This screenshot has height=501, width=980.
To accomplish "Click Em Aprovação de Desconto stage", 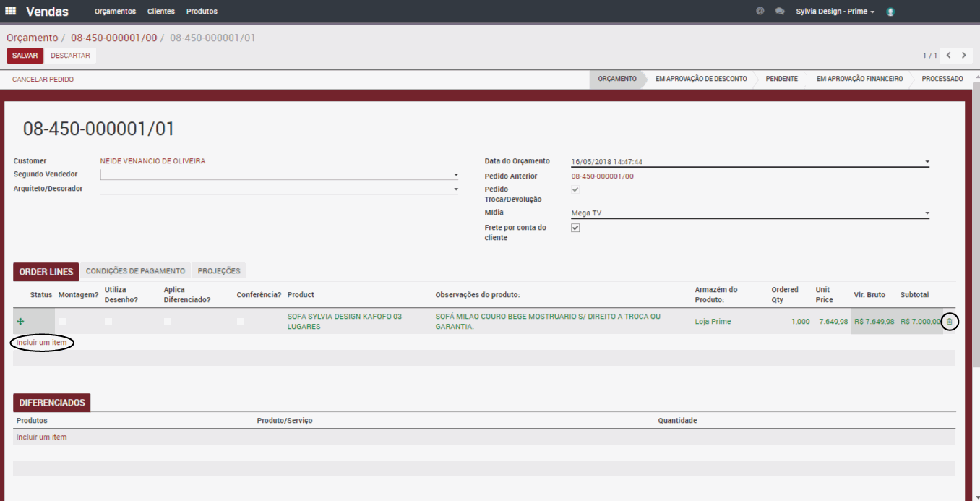I will (701, 79).
